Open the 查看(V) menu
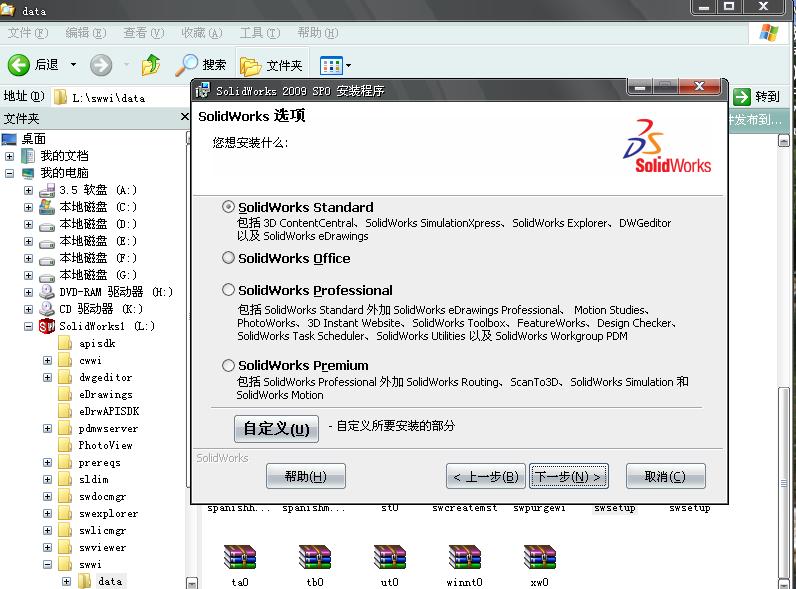 tap(144, 33)
